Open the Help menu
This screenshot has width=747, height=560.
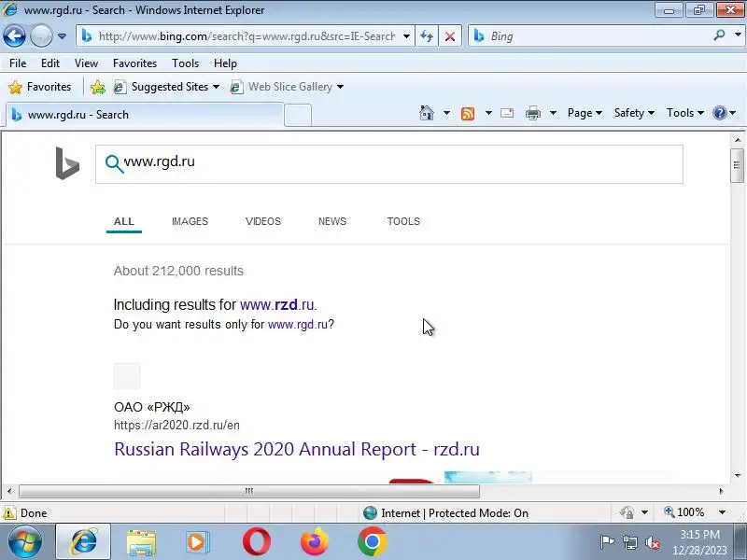pyautogui.click(x=225, y=63)
